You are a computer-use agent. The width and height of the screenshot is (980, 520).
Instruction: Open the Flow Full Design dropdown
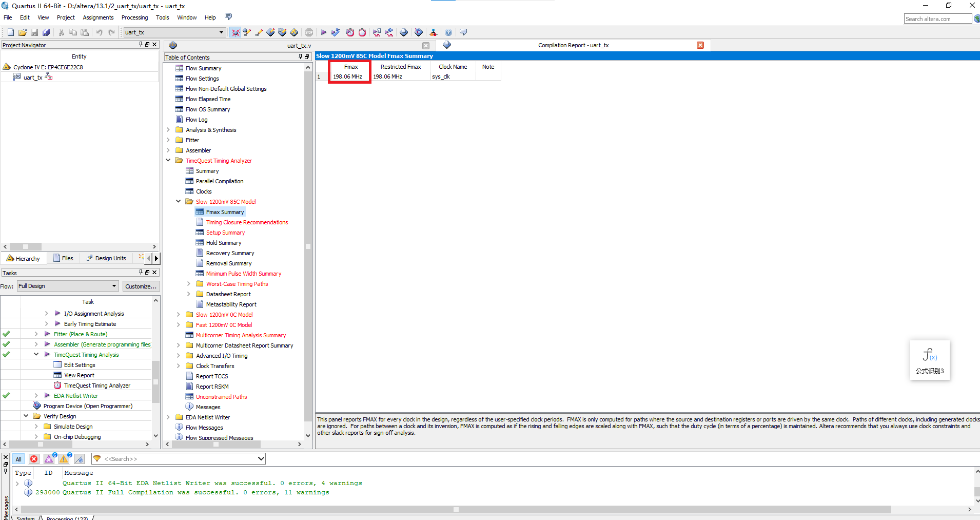[114, 286]
